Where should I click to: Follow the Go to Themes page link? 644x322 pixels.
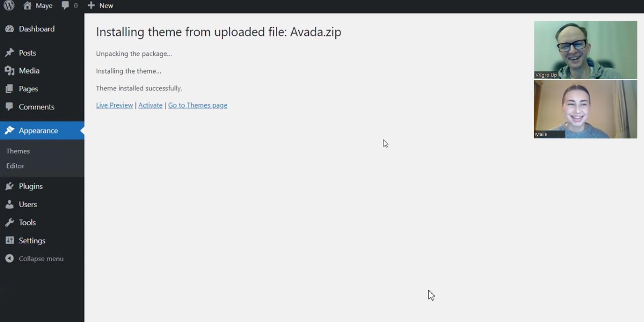pyautogui.click(x=198, y=105)
